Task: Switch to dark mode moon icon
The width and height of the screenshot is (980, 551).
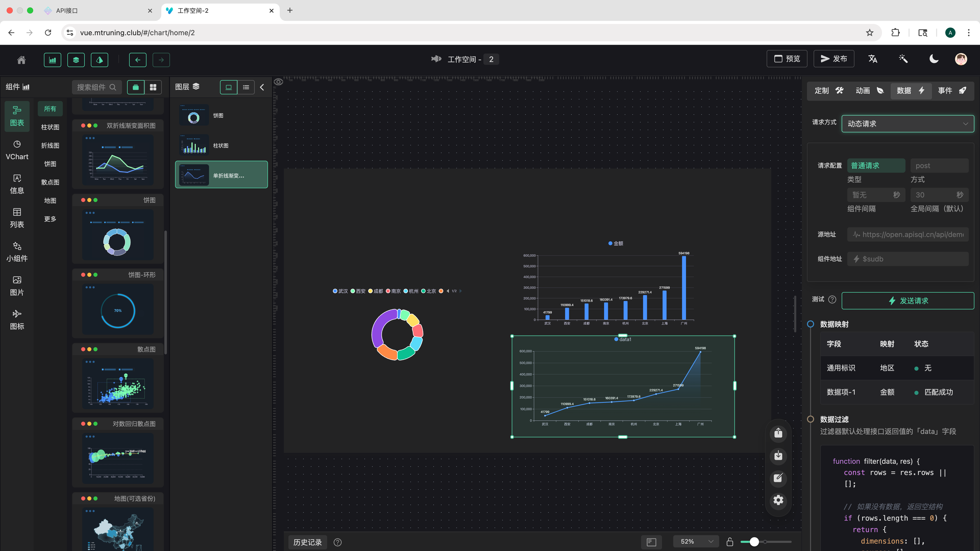Action: pyautogui.click(x=934, y=59)
